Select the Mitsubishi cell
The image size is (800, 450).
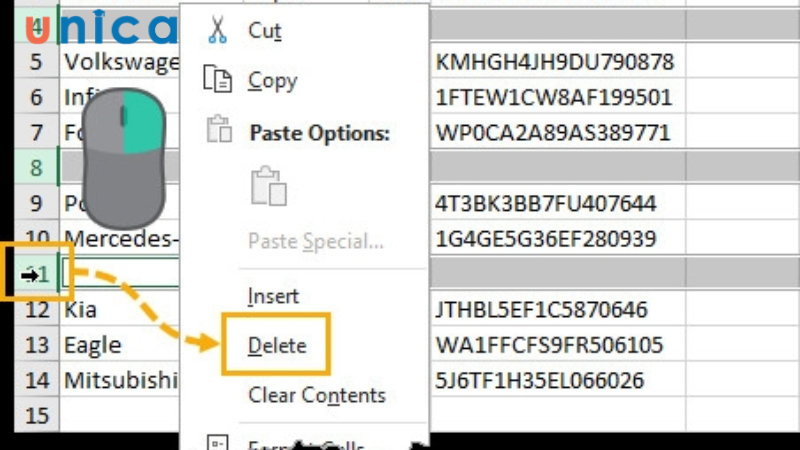click(x=120, y=380)
